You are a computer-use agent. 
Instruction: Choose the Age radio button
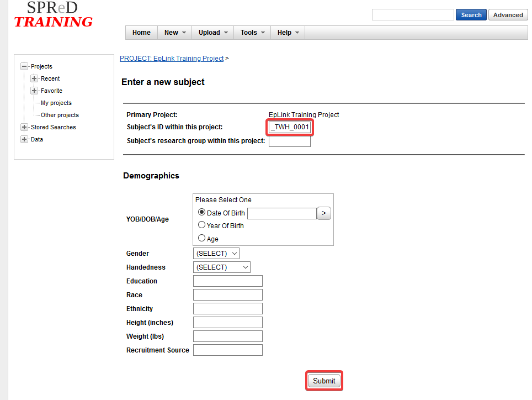pos(201,238)
